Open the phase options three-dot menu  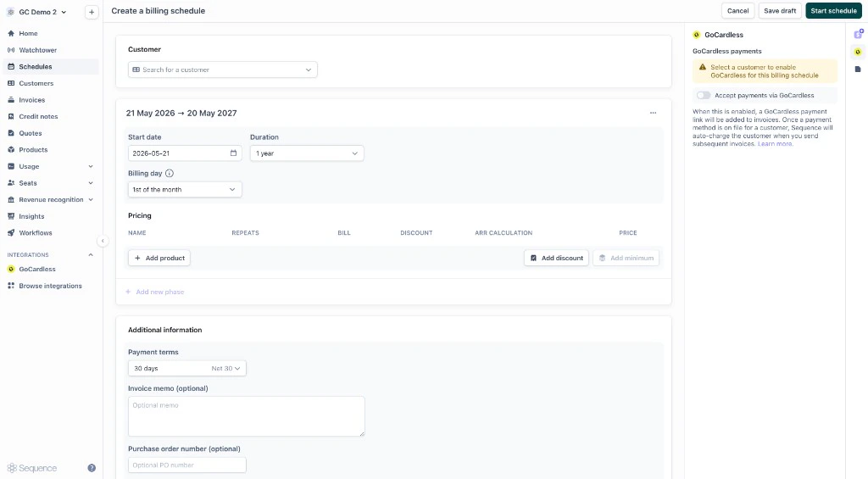click(654, 113)
